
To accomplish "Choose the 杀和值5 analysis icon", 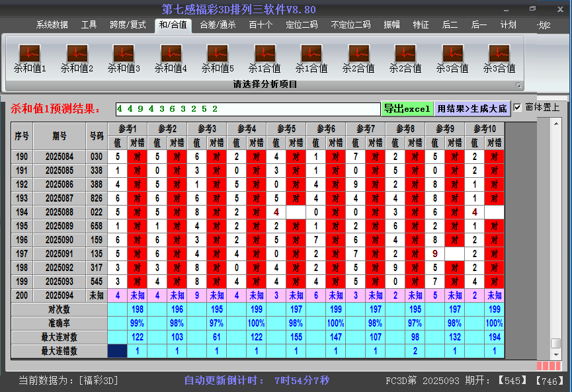I will tap(218, 59).
